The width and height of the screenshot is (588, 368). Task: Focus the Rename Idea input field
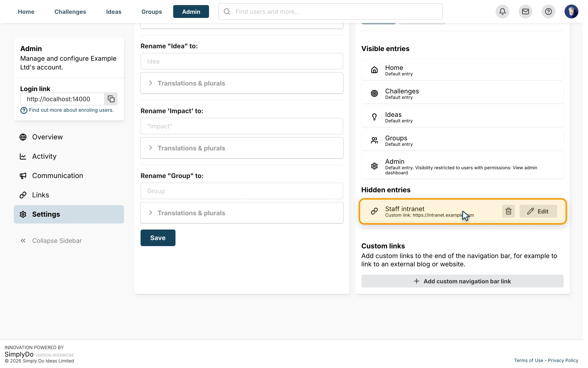[242, 61]
